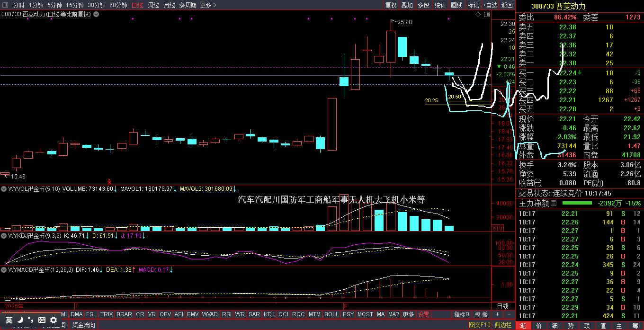Select the 价 price tab
Image resolution: width=644 pixels, height=330 pixels.
(x=539, y=325)
